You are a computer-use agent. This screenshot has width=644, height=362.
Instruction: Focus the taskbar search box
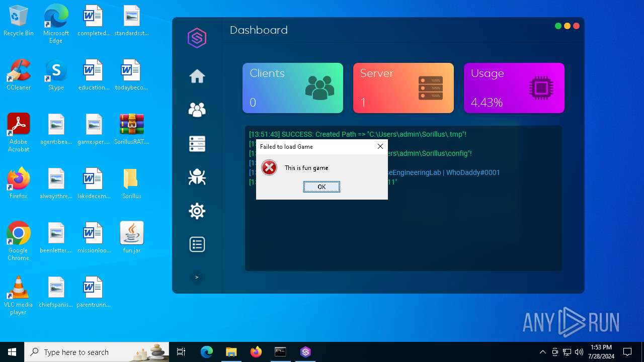tap(97, 352)
